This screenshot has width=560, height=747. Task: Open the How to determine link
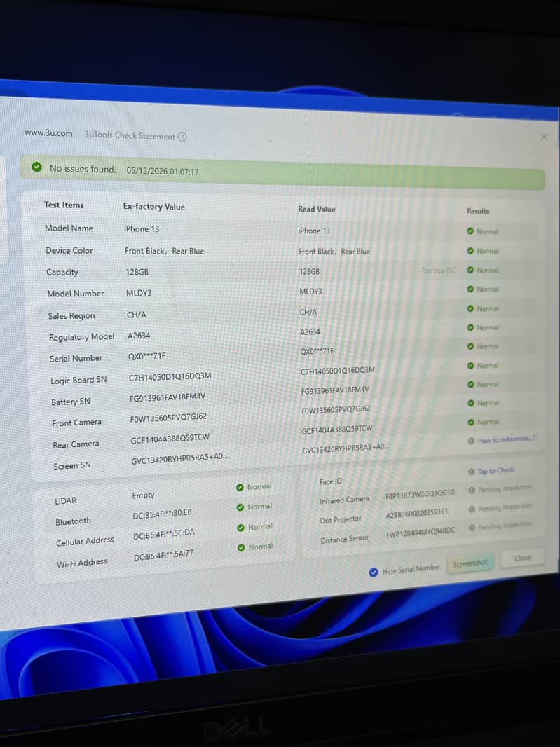[x=506, y=439]
